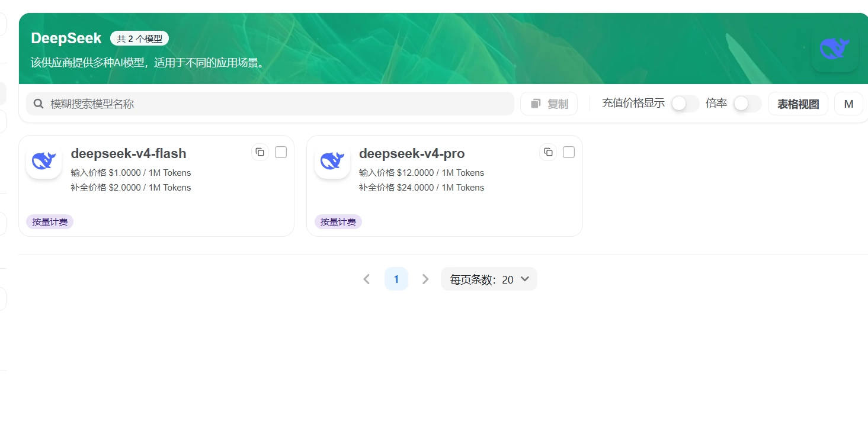Switch to 表格视图

tap(798, 104)
